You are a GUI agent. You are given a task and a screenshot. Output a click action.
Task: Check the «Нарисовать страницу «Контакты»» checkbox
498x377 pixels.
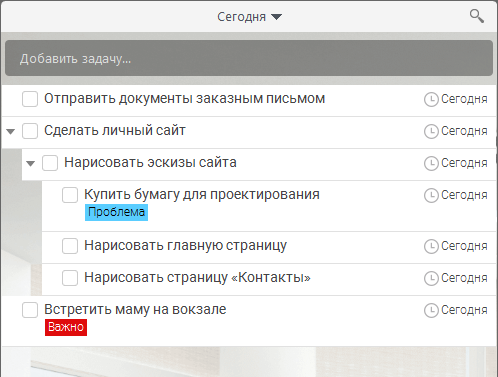(x=70, y=278)
